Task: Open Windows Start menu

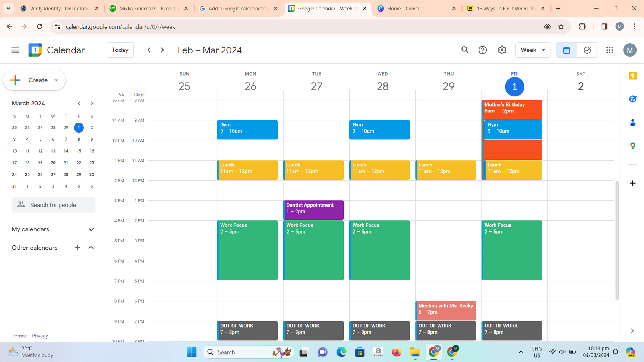Action: point(192,352)
